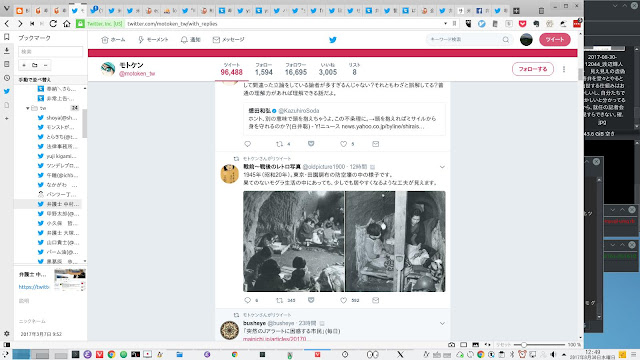Screen dimensions: 640x360
Task: Show the 3,005 likes tab
Action: click(328, 69)
